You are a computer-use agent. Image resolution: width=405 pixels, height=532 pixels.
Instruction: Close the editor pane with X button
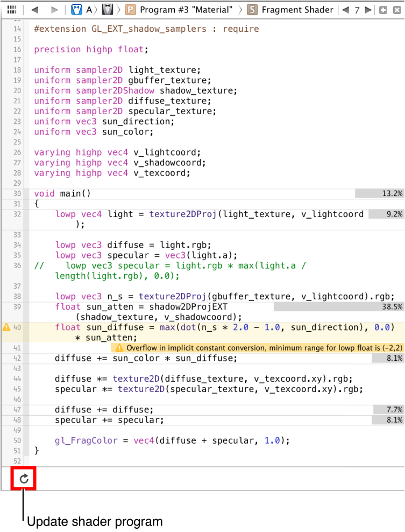pyautogui.click(x=396, y=10)
